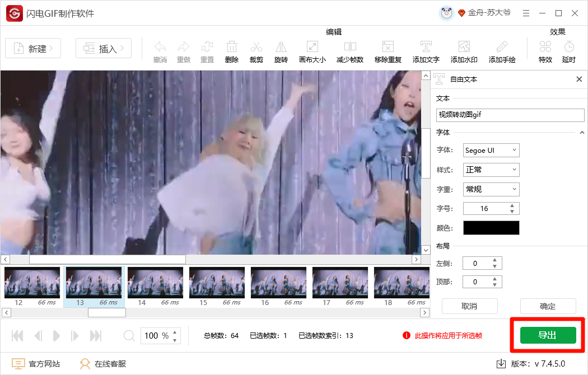Open Official Website (官方网站) link
Viewport: 588px width, 375px height.
pyautogui.click(x=36, y=364)
